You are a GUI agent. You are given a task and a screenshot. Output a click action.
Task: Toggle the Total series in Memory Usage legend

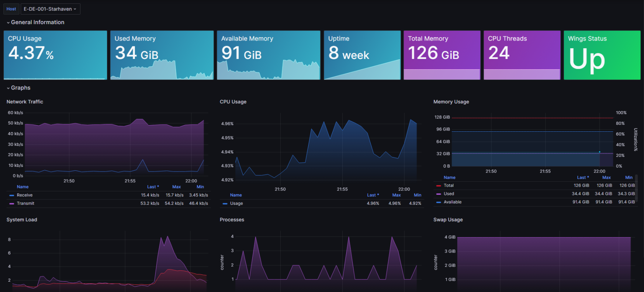click(x=449, y=186)
